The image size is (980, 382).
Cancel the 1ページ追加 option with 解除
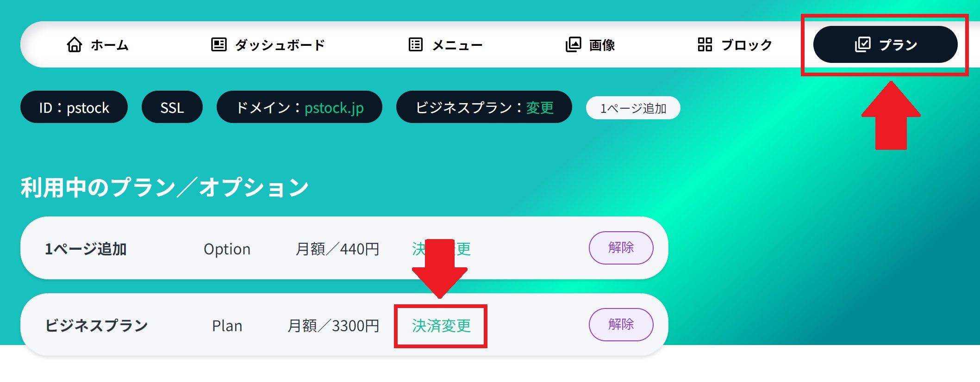[621, 248]
